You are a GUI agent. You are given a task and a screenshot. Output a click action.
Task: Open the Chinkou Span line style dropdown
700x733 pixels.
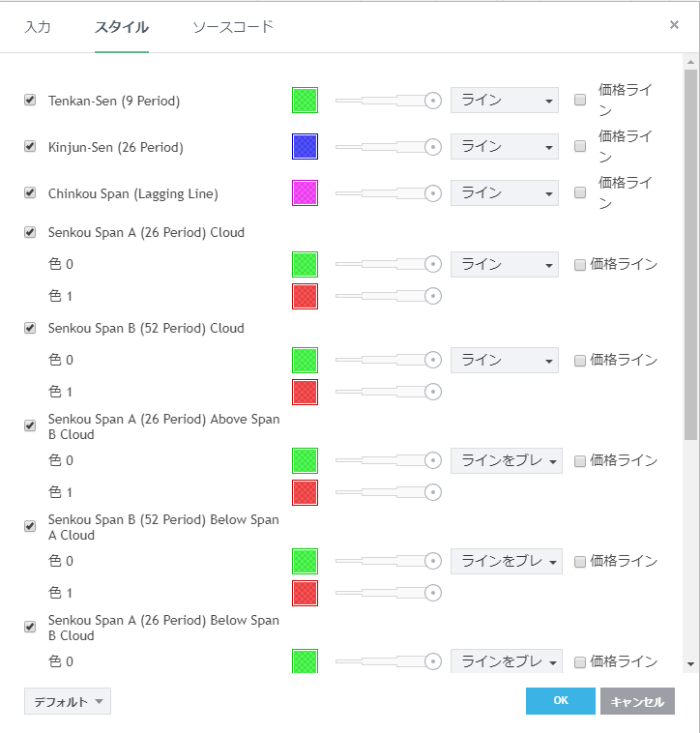(x=504, y=192)
